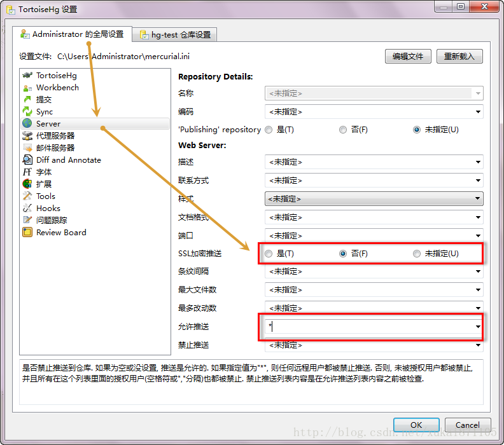Select 是(T) for Publishing repository

[269, 130]
